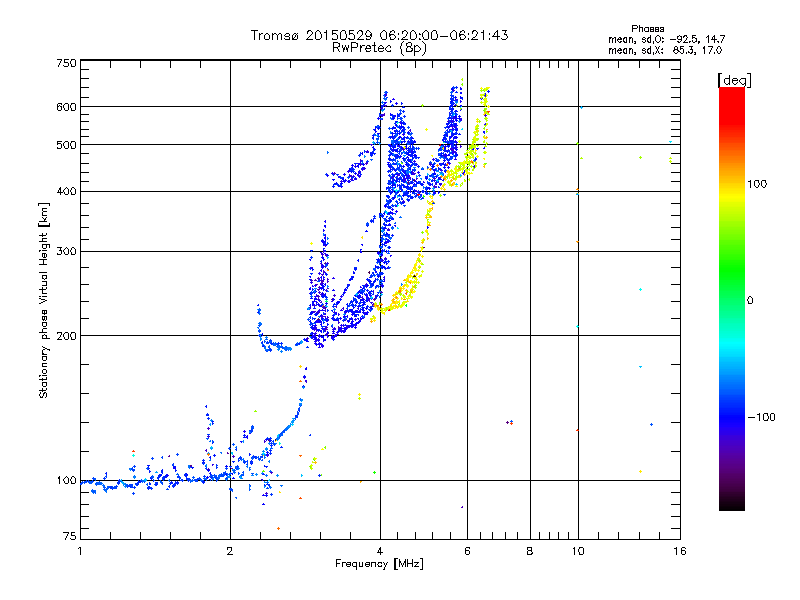Click the y-axis tick "300"
800x600 pixels.
point(66,252)
